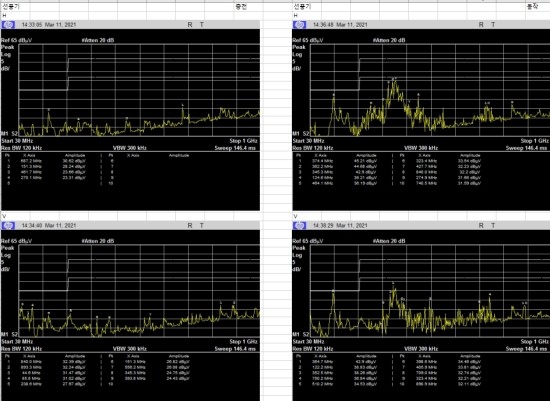Click 'Stop 1 GHz' in the 14:38:29 capture
The image size is (550, 401).
[535, 341]
